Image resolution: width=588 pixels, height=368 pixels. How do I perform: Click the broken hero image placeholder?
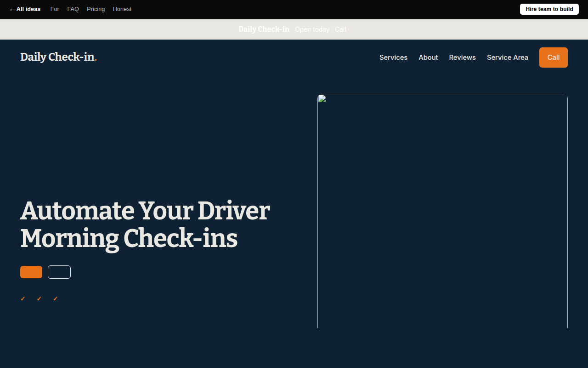tap(442, 211)
